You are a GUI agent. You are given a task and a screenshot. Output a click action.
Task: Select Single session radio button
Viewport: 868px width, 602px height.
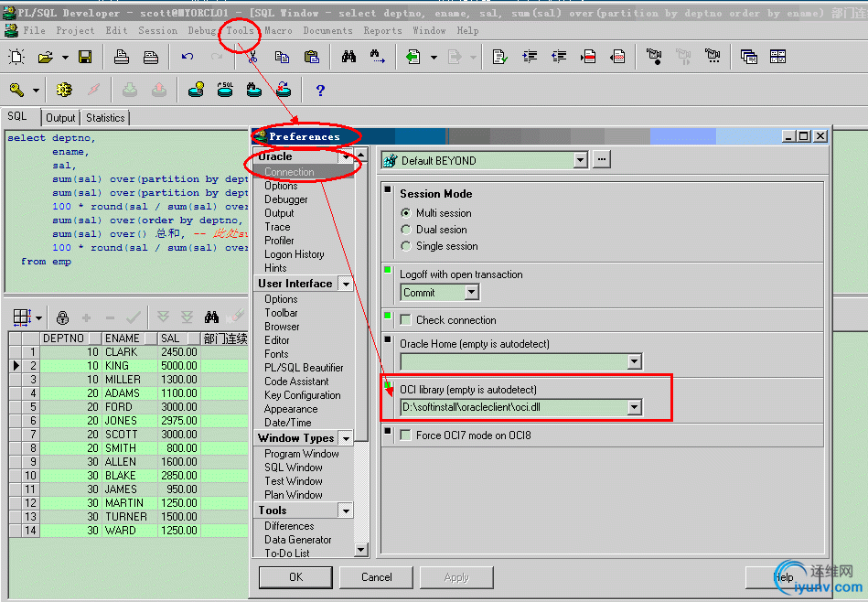[406, 246]
